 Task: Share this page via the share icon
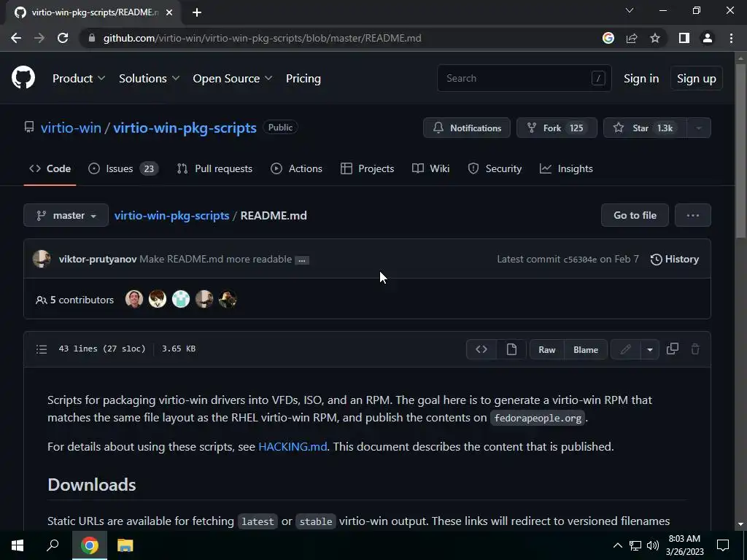tap(632, 38)
